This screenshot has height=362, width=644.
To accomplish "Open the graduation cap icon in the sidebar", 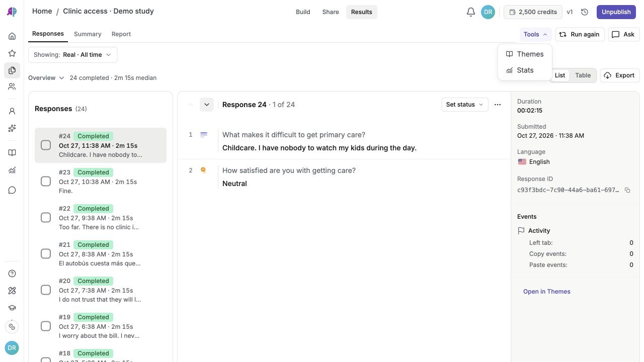I will (x=12, y=308).
